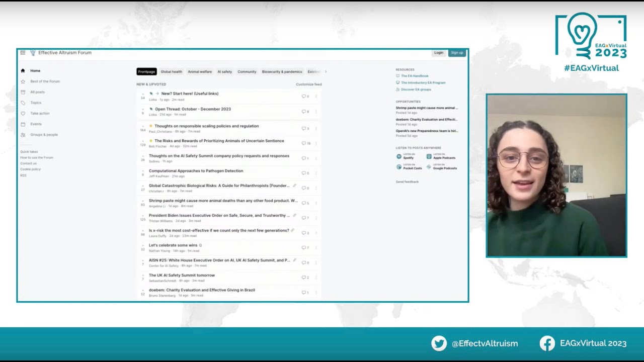This screenshot has width=644, height=362.
Task: Switch to the Animal welfare tab
Action: click(200, 72)
